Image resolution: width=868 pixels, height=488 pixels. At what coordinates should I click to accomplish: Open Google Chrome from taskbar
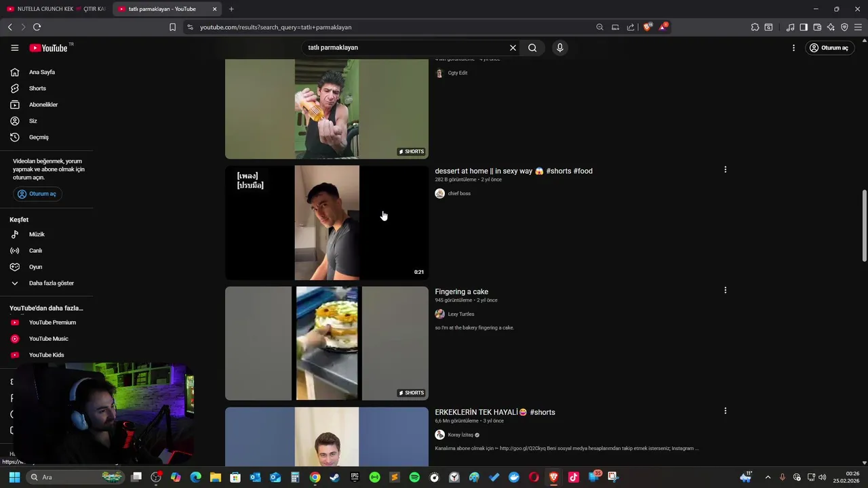pyautogui.click(x=315, y=477)
